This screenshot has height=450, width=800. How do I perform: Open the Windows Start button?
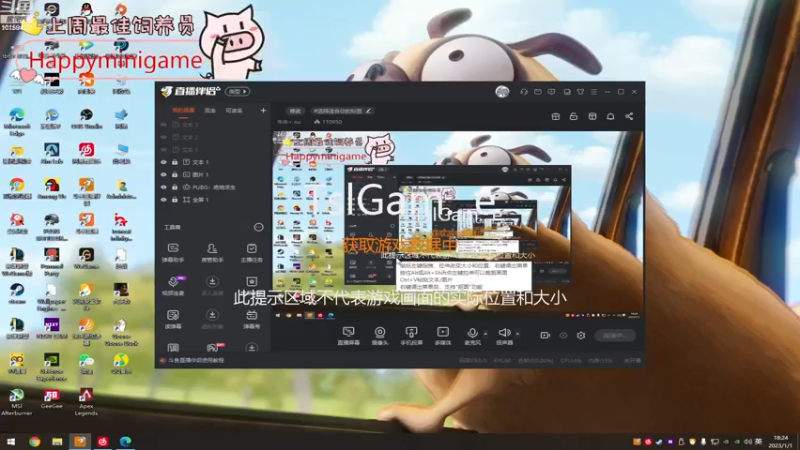click(x=11, y=441)
